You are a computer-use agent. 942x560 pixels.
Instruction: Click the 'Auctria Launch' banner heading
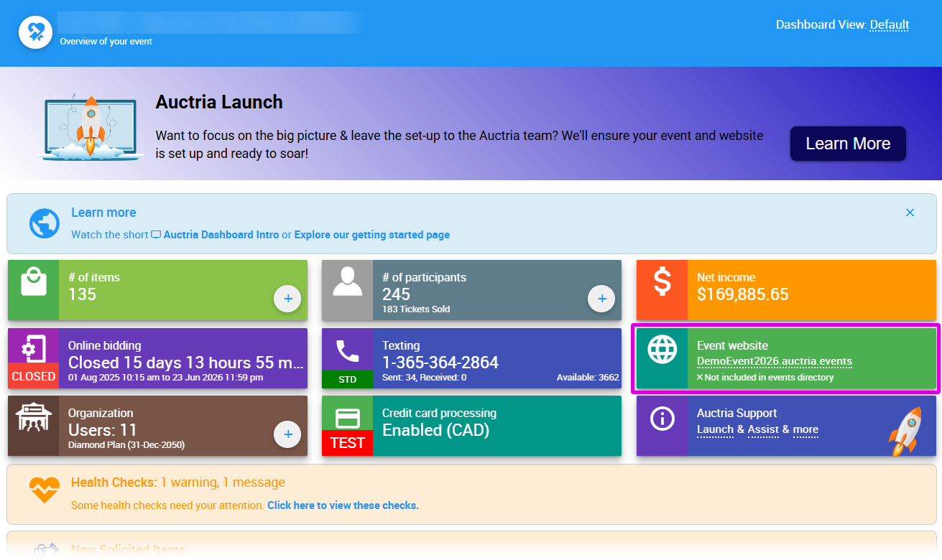219,102
